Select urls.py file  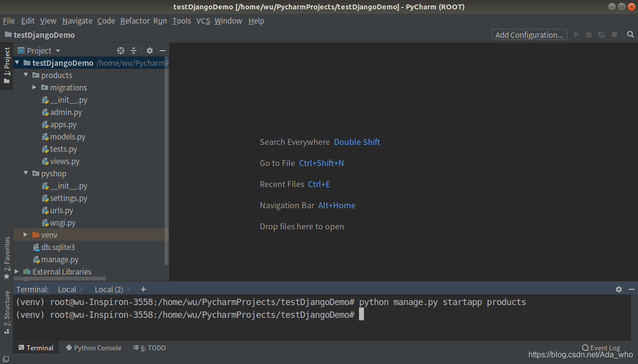[57, 210]
